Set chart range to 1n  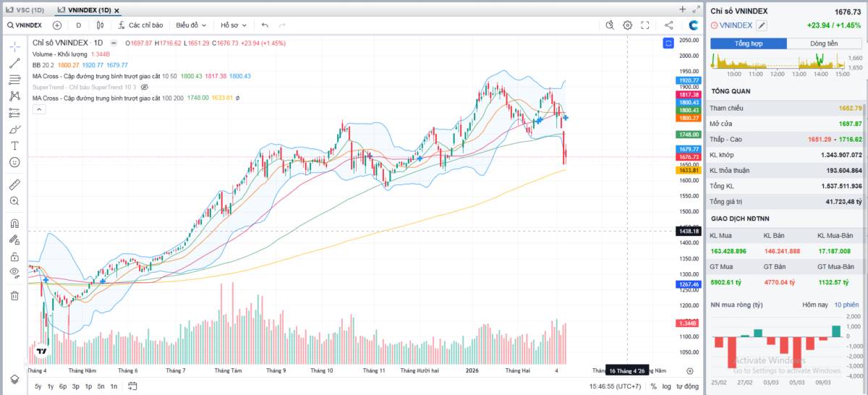[114, 386]
